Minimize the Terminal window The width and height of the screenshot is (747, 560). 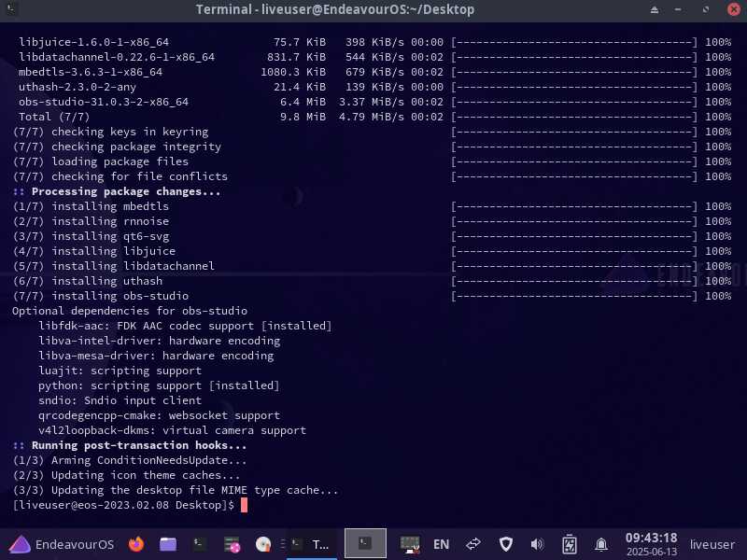(x=678, y=9)
